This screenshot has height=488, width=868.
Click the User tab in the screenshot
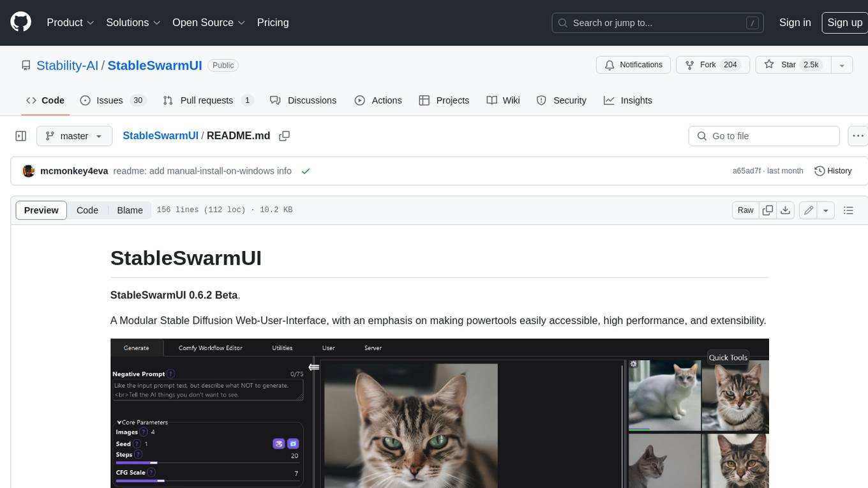tap(329, 348)
